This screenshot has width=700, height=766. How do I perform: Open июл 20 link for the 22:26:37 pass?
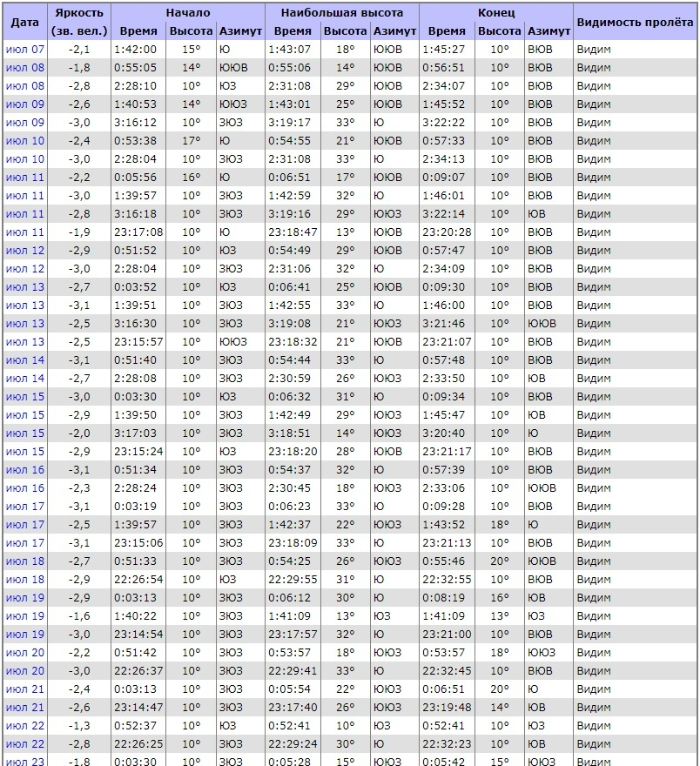point(25,671)
